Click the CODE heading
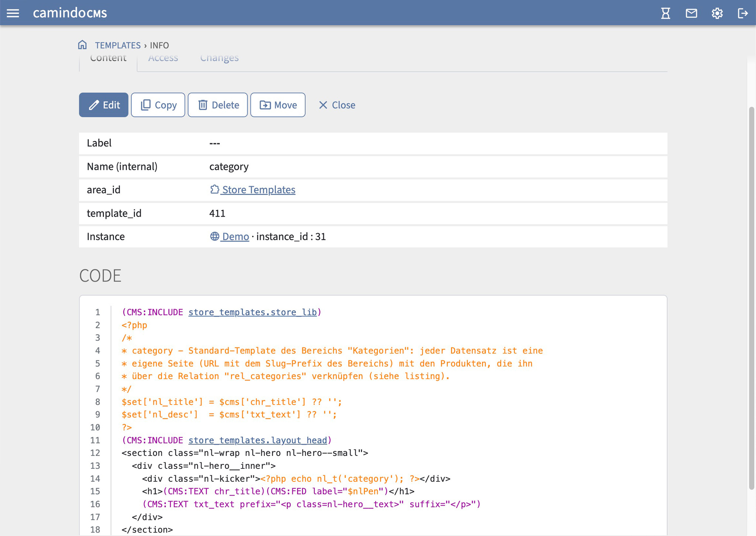The image size is (756, 536). tap(100, 276)
